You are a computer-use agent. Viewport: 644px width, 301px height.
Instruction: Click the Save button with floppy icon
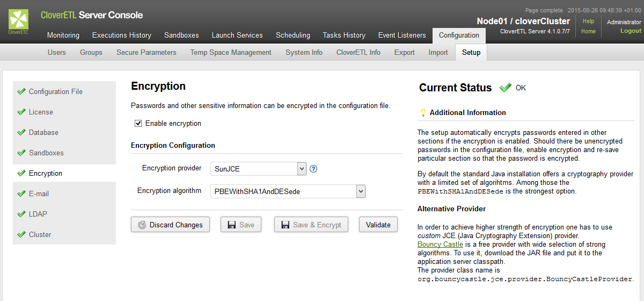click(241, 225)
